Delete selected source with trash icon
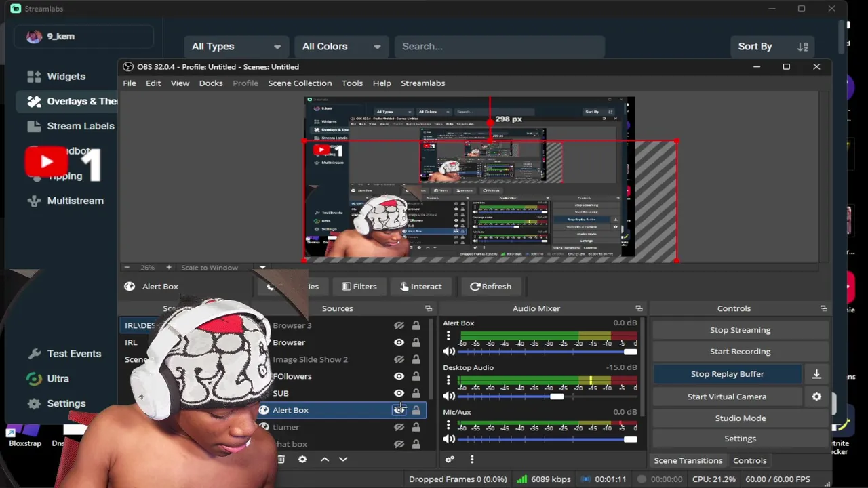The width and height of the screenshot is (868, 488). 281,460
